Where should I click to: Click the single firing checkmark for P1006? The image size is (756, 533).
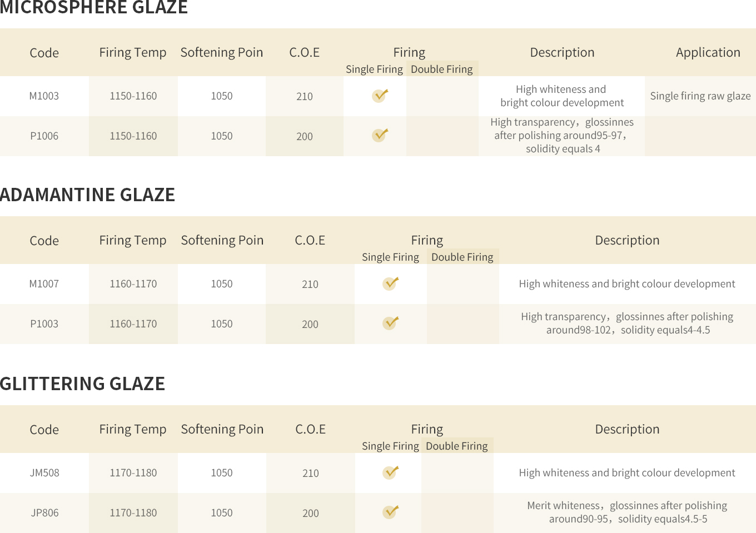click(380, 135)
